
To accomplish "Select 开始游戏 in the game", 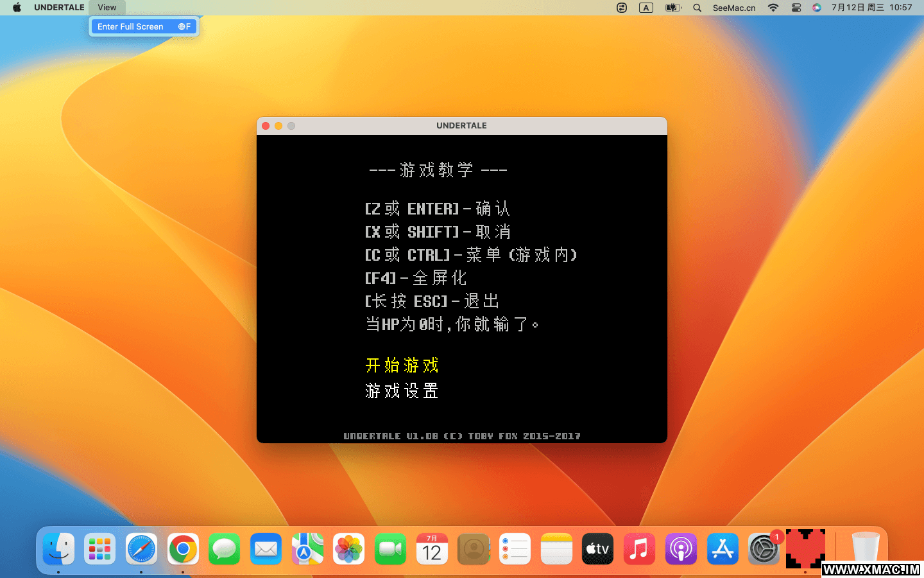I will click(402, 365).
